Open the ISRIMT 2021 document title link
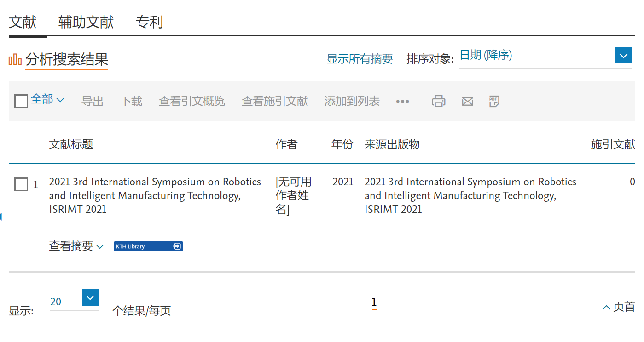Viewport: 644px width, 342px height. pyautogui.click(x=155, y=195)
